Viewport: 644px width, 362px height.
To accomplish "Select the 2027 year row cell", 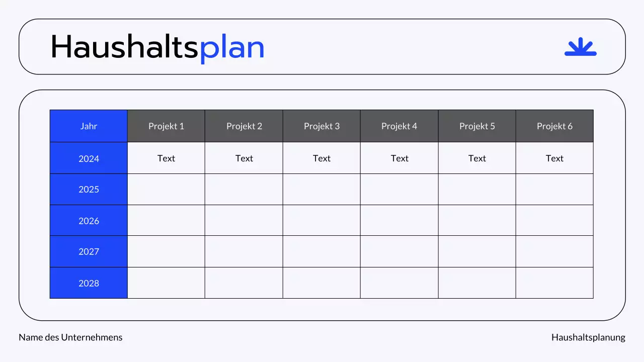I will click(x=89, y=251).
